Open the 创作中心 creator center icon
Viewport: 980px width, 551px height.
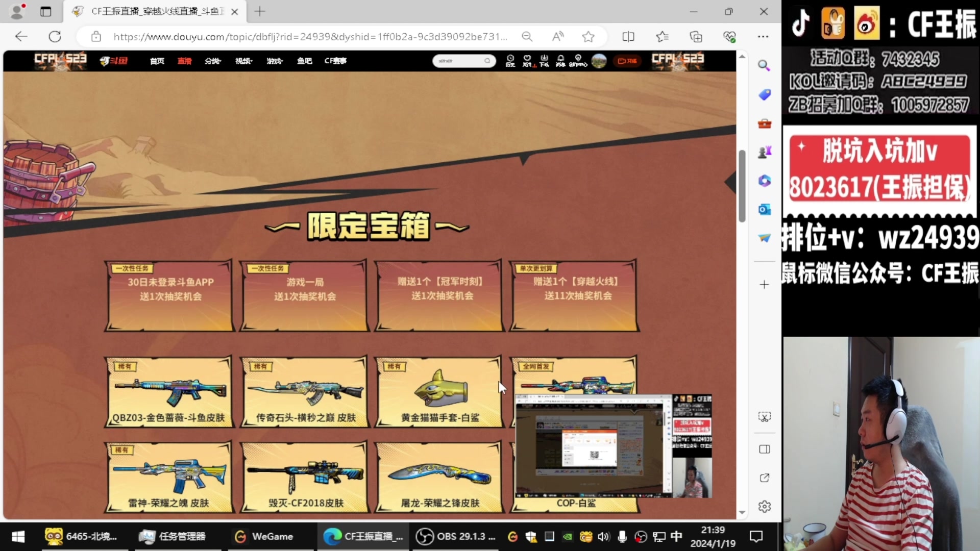pyautogui.click(x=578, y=61)
